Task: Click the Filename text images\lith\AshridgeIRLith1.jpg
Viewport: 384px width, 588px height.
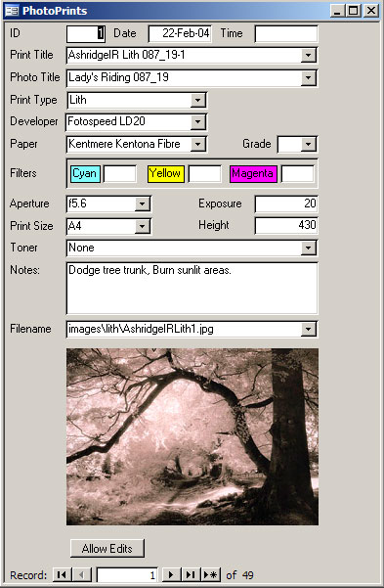Action: tap(141, 329)
